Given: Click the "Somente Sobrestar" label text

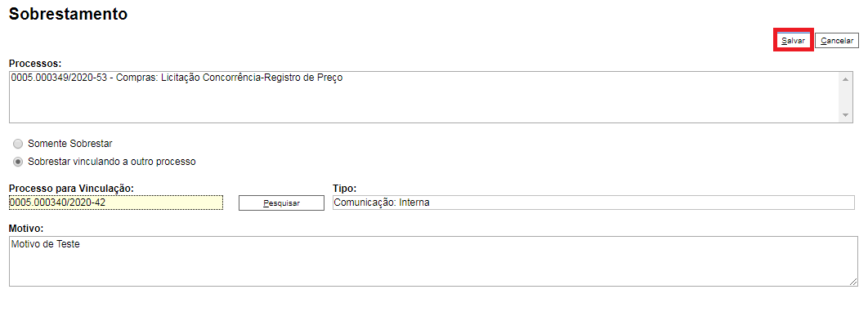Looking at the screenshot, I should point(70,144).
